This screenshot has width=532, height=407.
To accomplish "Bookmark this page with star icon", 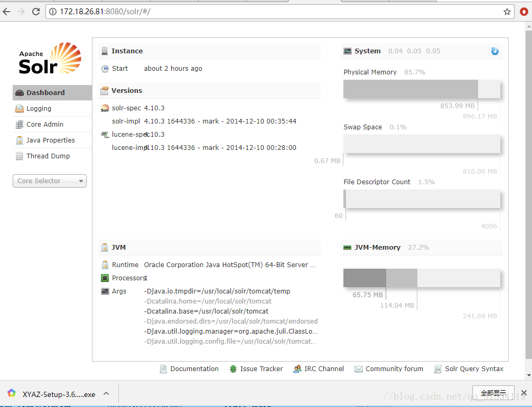I will (x=507, y=12).
